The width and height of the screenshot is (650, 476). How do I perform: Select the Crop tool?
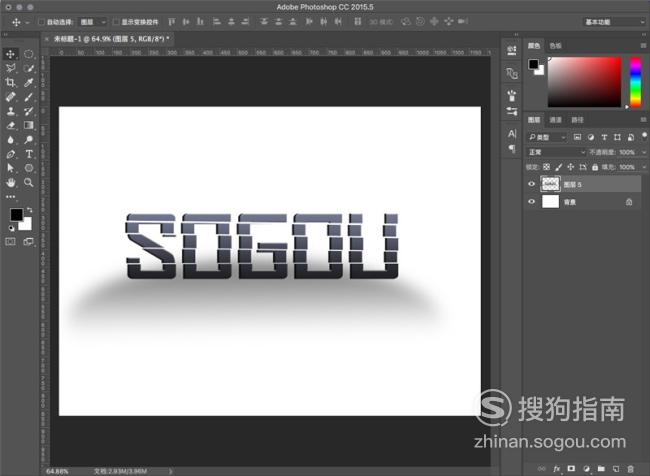tap(10, 83)
